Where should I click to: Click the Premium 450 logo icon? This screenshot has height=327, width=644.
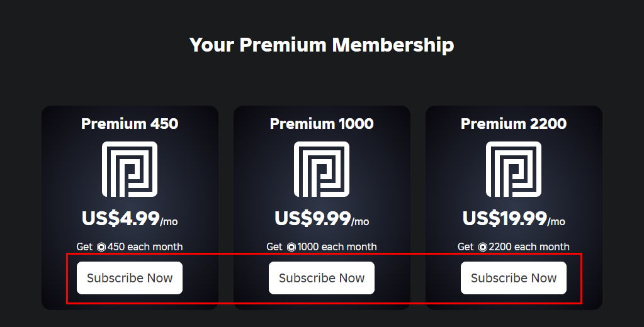(130, 169)
